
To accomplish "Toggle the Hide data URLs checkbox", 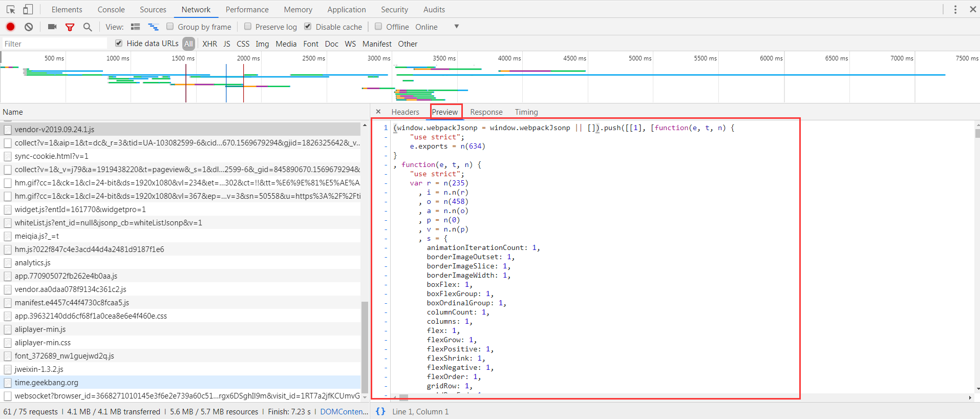I will click(x=119, y=43).
